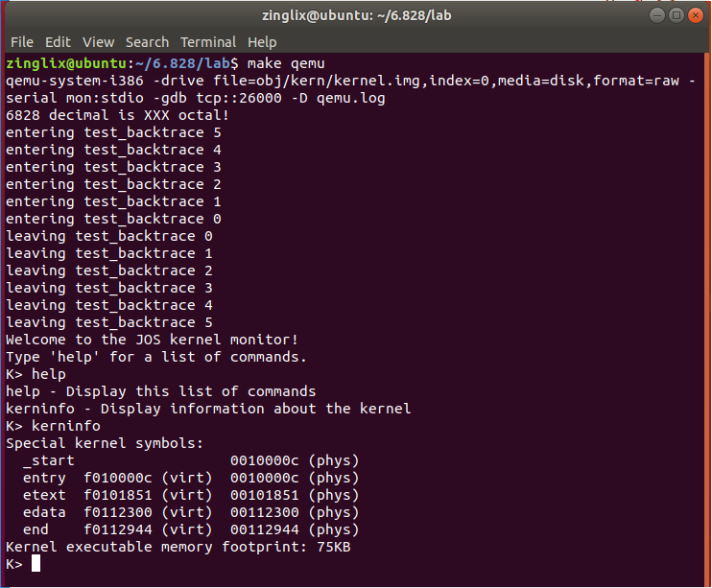712x588 pixels.
Task: Click the window title bar text
Action: click(355, 16)
